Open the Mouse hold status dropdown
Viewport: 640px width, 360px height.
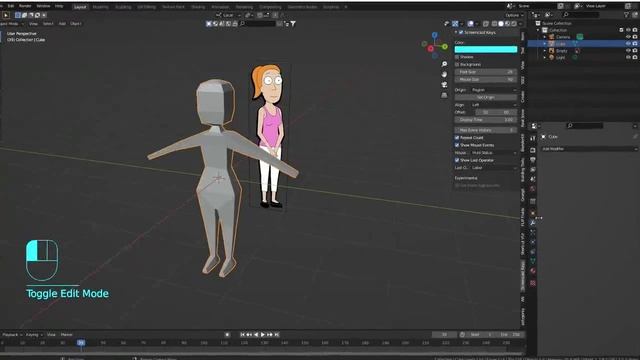pos(493,153)
